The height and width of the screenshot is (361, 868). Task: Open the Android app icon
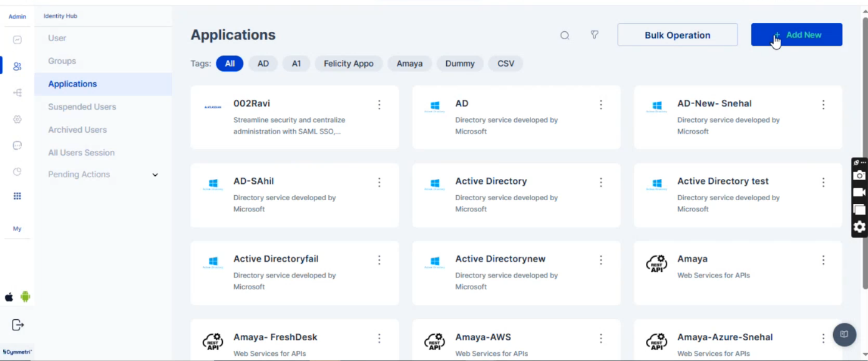click(x=25, y=297)
